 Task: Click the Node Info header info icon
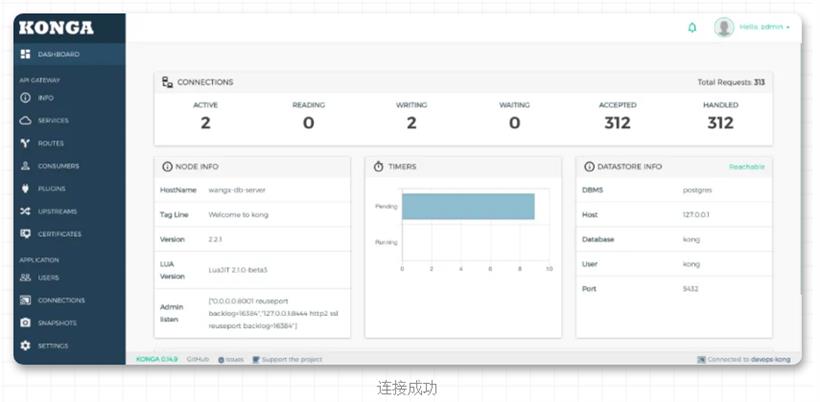167,167
